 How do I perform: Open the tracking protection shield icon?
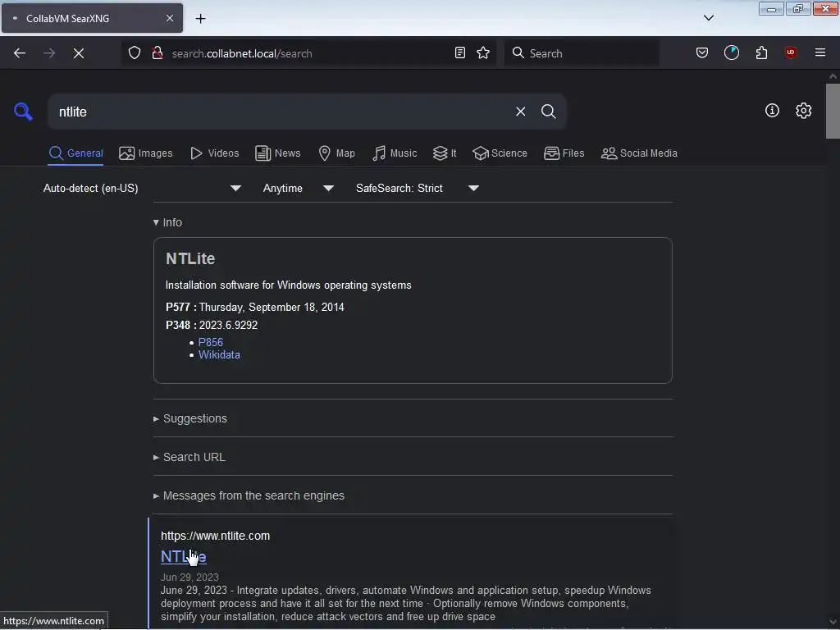[135, 53]
